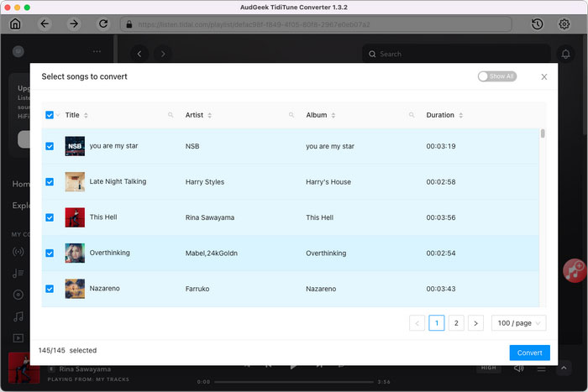Open the Tidal videos icon
The width and height of the screenshot is (588, 392).
click(18, 338)
